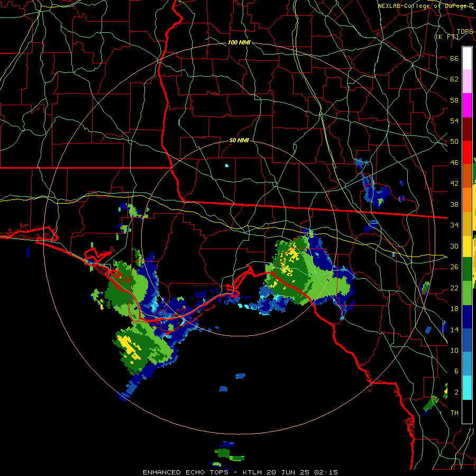Screen dimensions: 476x476
Task: Pick the navy blue legend swatch
Action: pos(467,317)
